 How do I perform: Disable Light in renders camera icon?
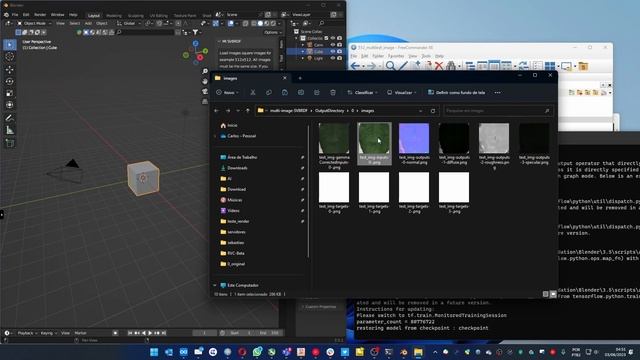(x=339, y=58)
